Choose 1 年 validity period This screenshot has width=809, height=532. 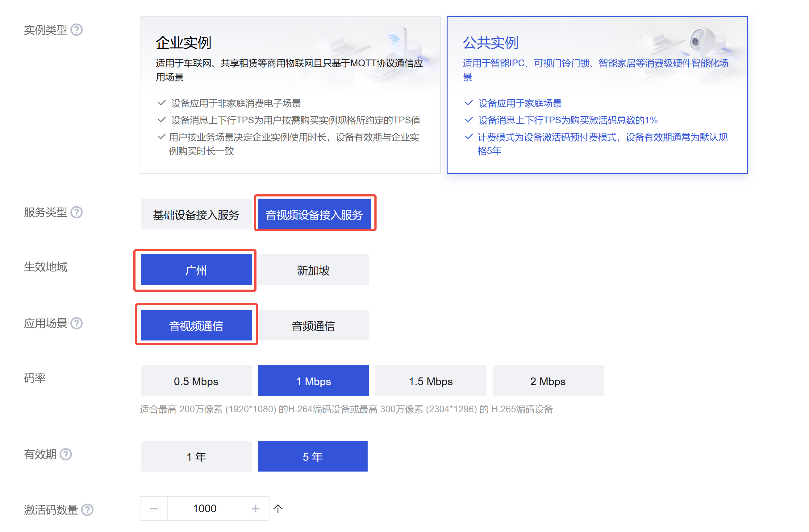pyautogui.click(x=196, y=456)
